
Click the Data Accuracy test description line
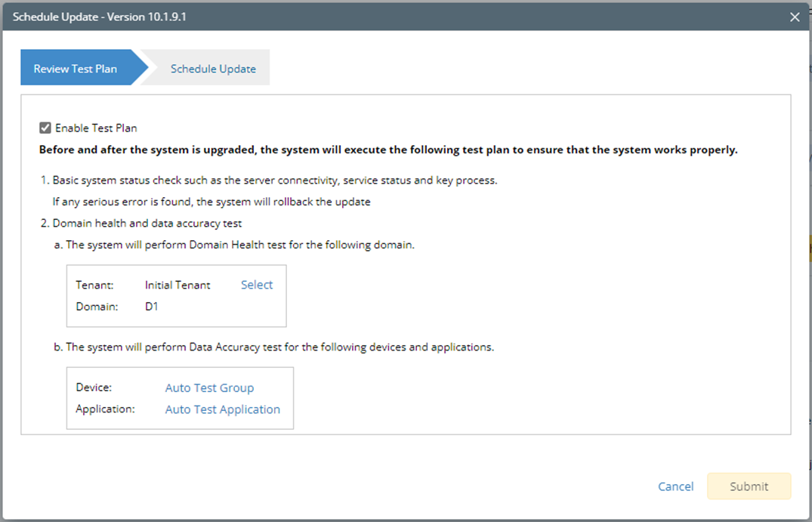click(x=279, y=347)
